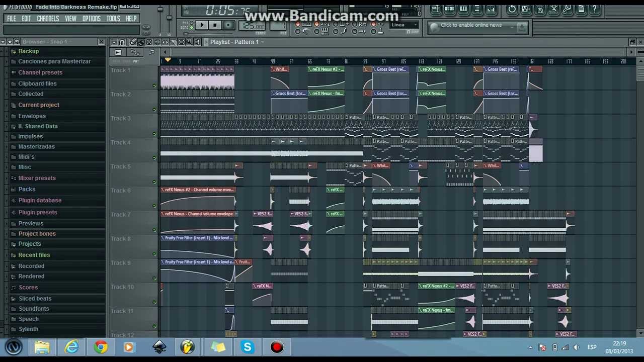This screenshot has width=644, height=362.
Task: Expand the Packs folder in browser
Action: pos(27,189)
